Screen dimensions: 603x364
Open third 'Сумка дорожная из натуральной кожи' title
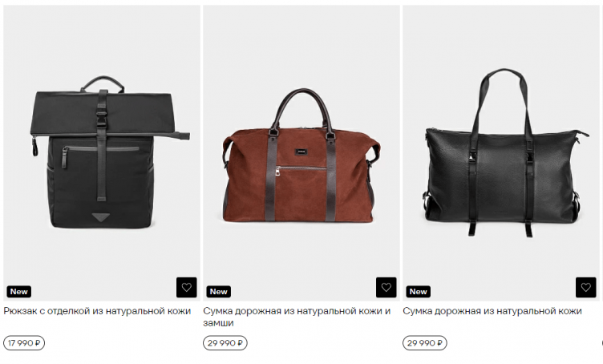pyautogui.click(x=492, y=310)
